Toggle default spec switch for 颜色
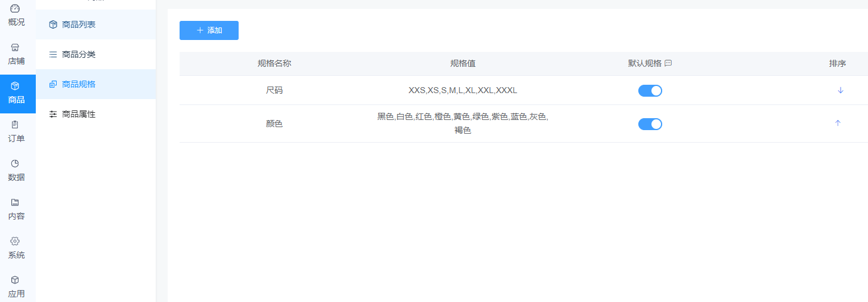 [650, 124]
